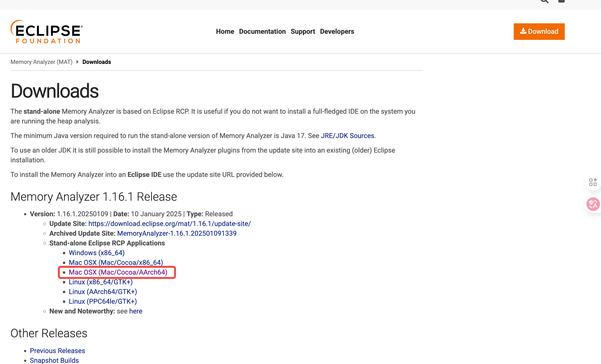Click the user account icon at top right
The height and width of the screenshot is (364, 601).
[561, 1]
